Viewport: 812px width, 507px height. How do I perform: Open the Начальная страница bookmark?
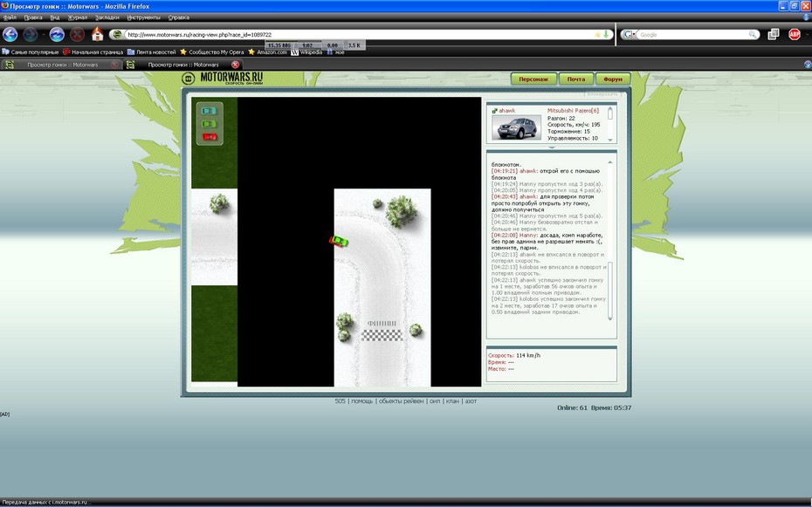tap(93, 51)
